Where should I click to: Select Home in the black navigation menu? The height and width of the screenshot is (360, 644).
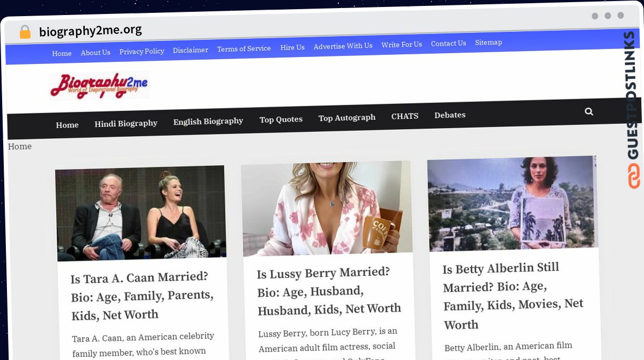click(67, 125)
